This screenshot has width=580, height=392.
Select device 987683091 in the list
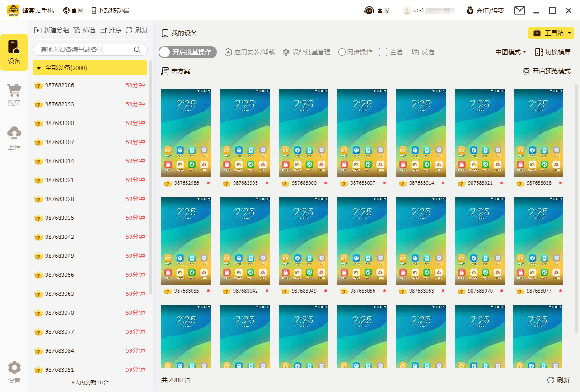[90, 369]
